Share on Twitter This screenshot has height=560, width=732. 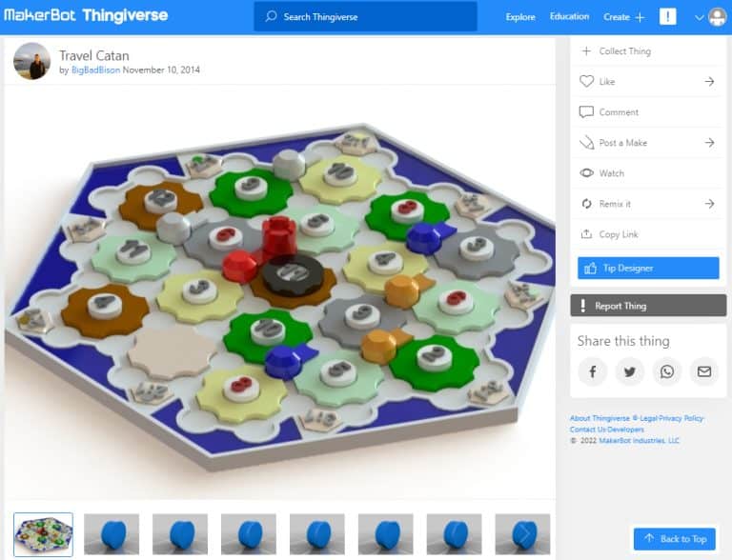[x=630, y=371]
